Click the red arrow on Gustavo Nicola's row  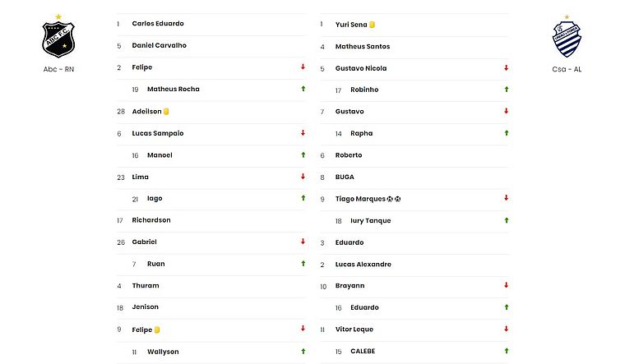coord(507,67)
